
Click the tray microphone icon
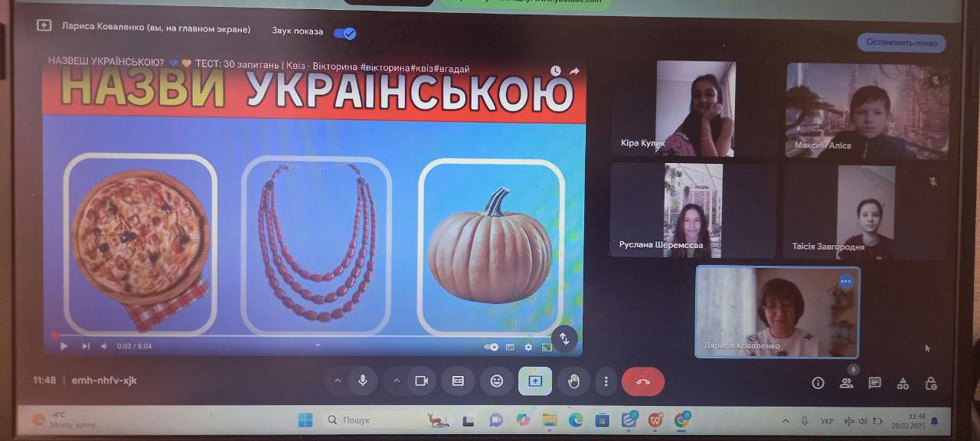pos(805,421)
